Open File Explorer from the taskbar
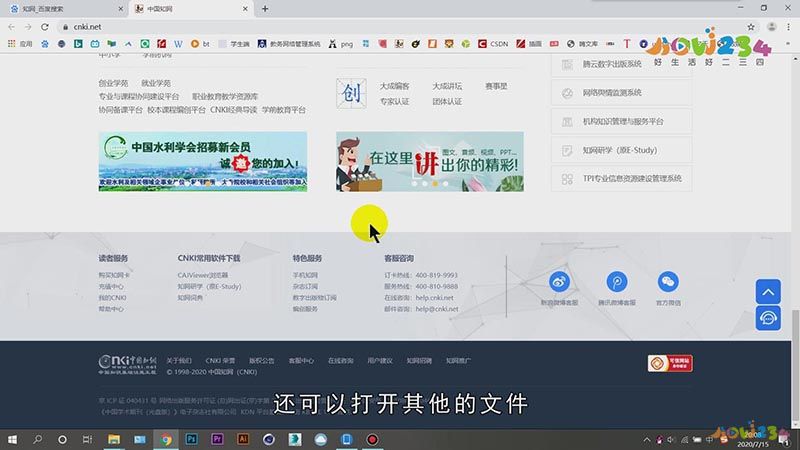The width and height of the screenshot is (800, 450). (114, 439)
